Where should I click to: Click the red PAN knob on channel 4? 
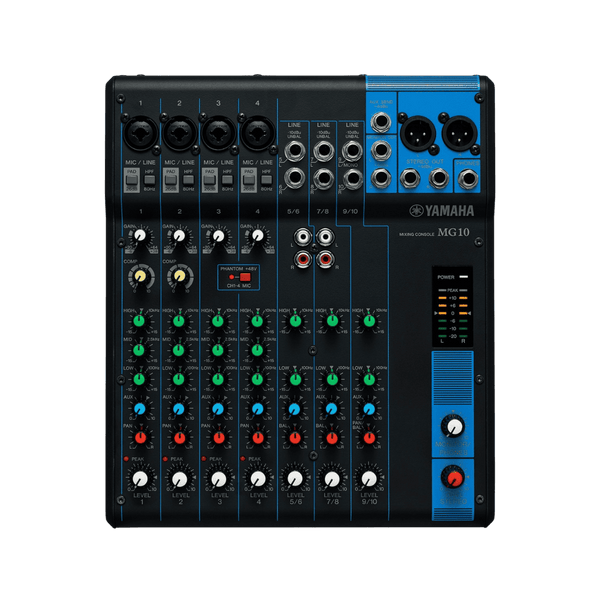258,438
